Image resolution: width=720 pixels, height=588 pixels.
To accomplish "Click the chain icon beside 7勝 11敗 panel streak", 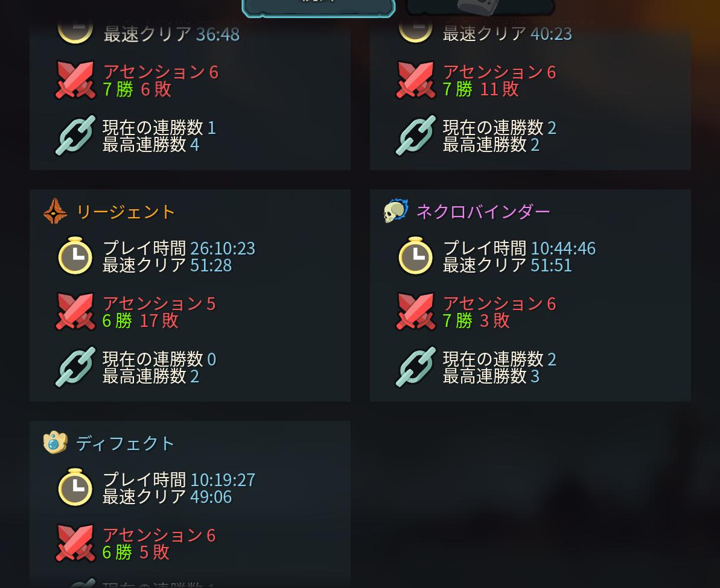I will (x=415, y=136).
